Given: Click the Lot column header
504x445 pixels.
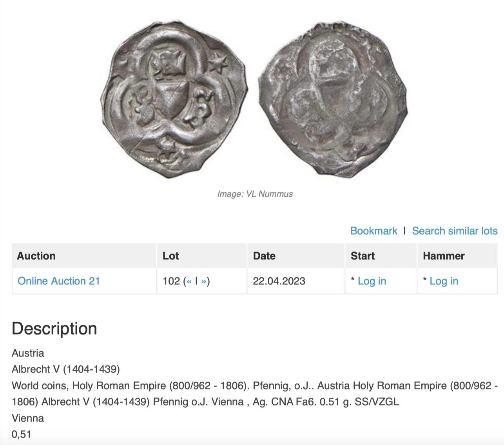Looking at the screenshot, I should tap(170, 256).
